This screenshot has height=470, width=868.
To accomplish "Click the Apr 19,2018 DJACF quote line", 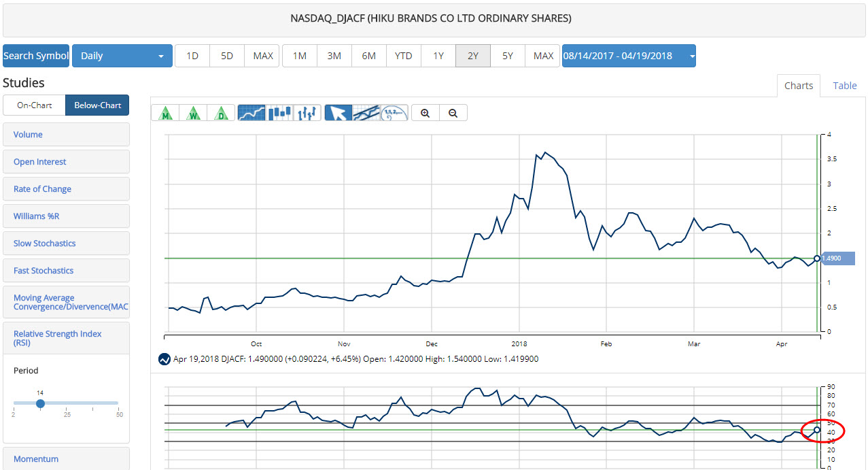I will 355,359.
